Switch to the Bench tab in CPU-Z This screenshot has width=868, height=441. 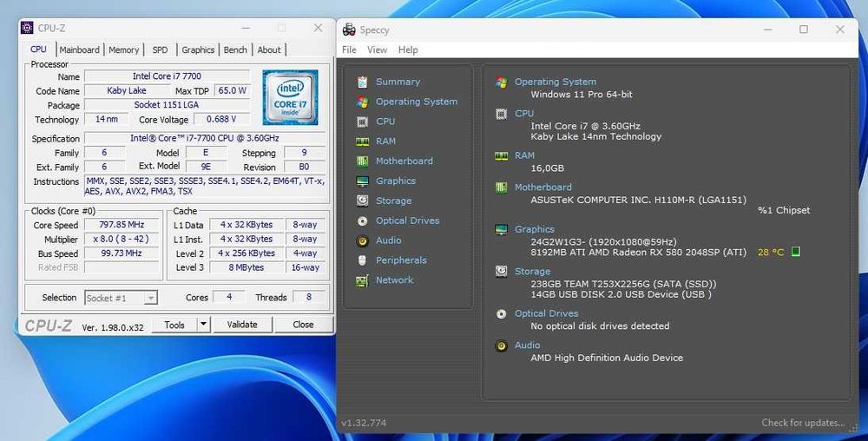[x=235, y=49]
